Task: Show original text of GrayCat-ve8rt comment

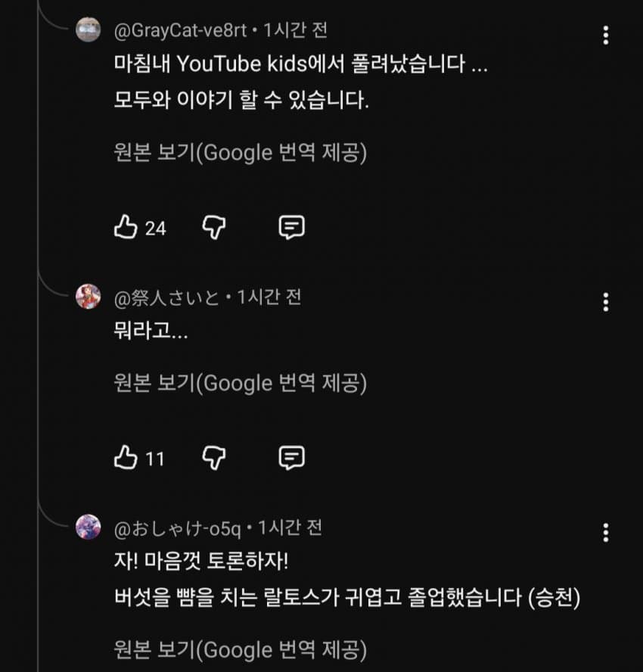Action: pyautogui.click(x=240, y=153)
